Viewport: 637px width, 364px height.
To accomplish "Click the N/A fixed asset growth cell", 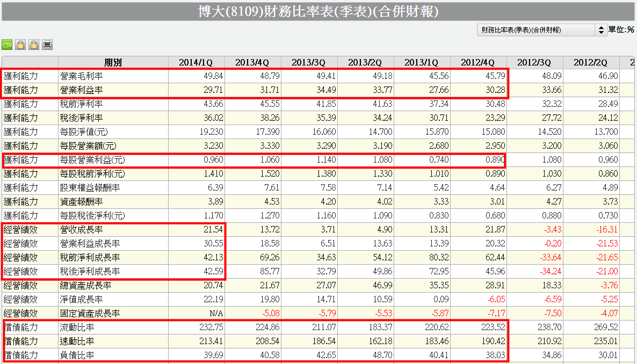I will [x=216, y=314].
